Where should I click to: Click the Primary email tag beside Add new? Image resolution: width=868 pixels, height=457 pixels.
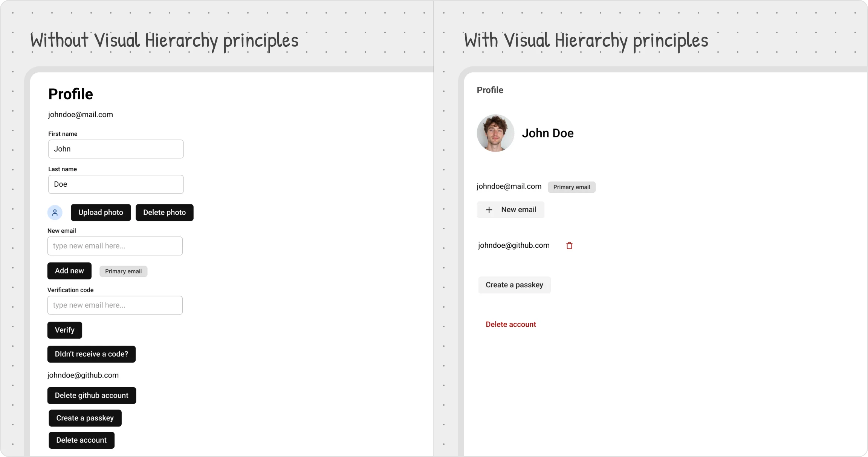coord(123,271)
